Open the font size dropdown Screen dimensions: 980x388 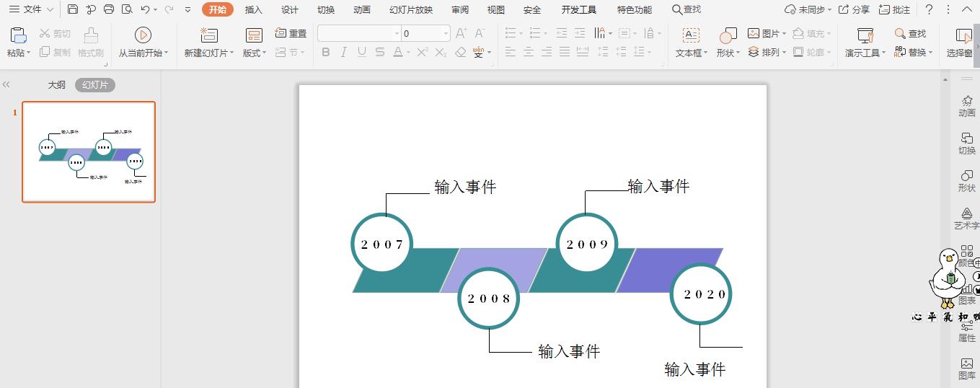pos(446,33)
